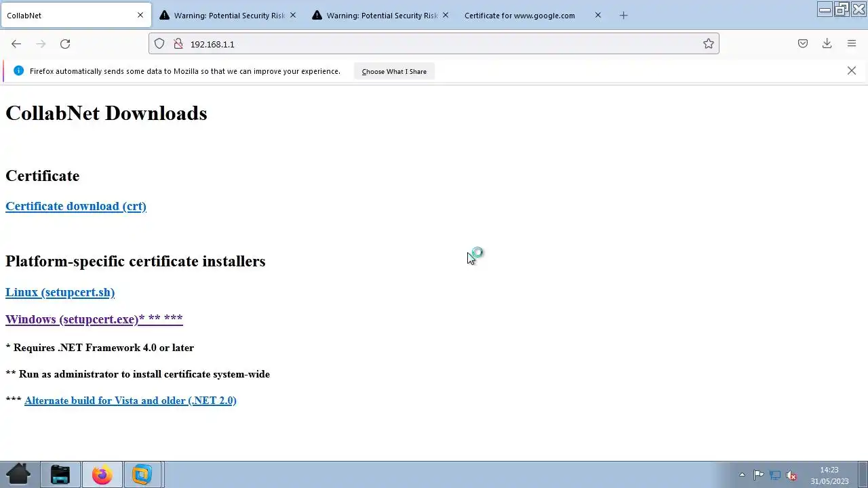This screenshot has width=868, height=488.
Task: Click the muted volume tray icon
Action: (791, 475)
